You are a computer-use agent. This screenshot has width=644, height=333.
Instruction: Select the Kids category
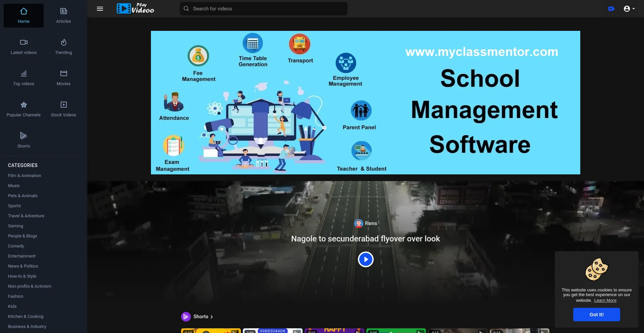pyautogui.click(x=12, y=307)
